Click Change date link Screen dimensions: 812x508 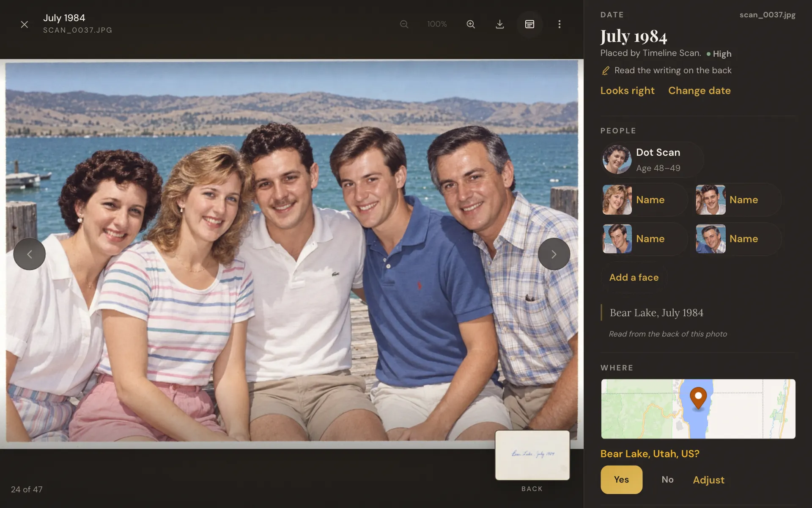pyautogui.click(x=699, y=91)
